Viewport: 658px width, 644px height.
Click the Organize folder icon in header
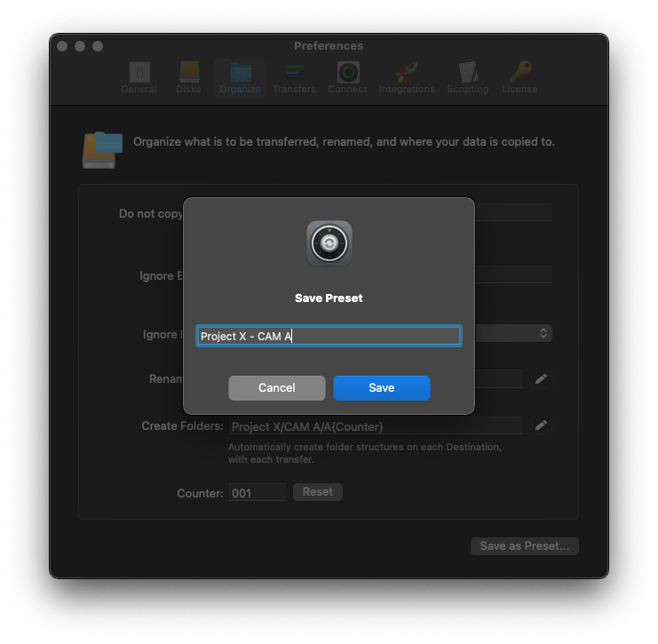[102, 147]
